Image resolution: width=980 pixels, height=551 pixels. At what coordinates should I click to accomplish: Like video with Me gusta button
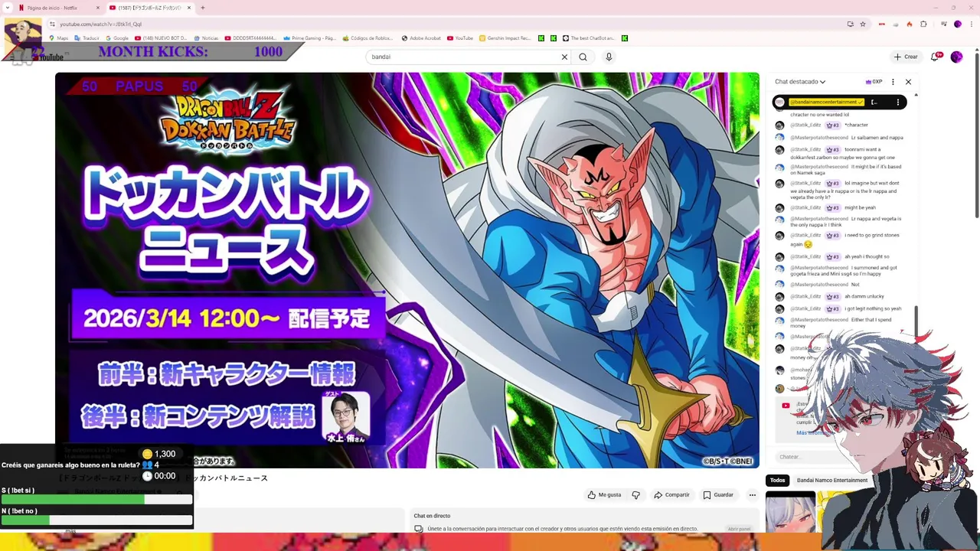tap(604, 495)
